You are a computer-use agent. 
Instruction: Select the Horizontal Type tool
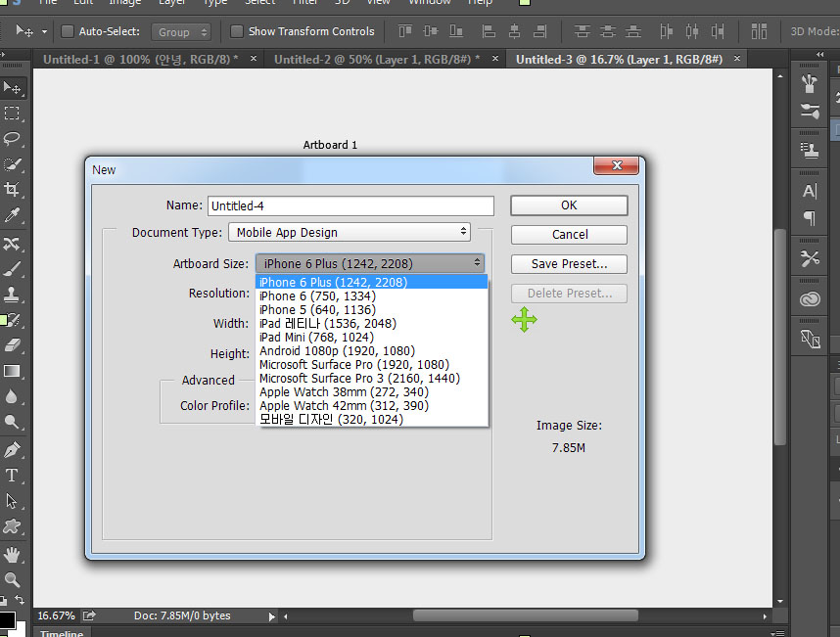point(13,476)
